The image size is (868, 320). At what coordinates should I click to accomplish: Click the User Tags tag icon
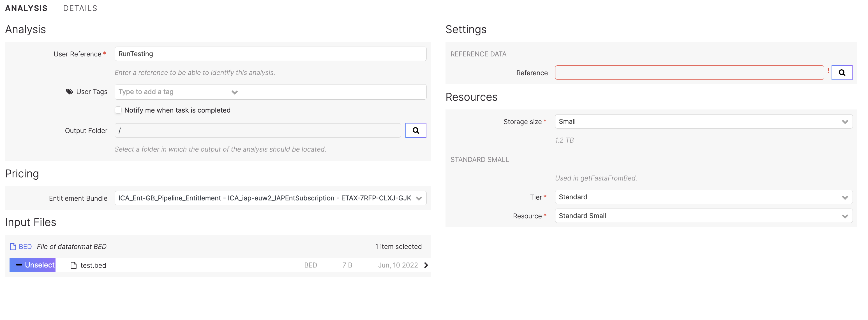pos(70,92)
